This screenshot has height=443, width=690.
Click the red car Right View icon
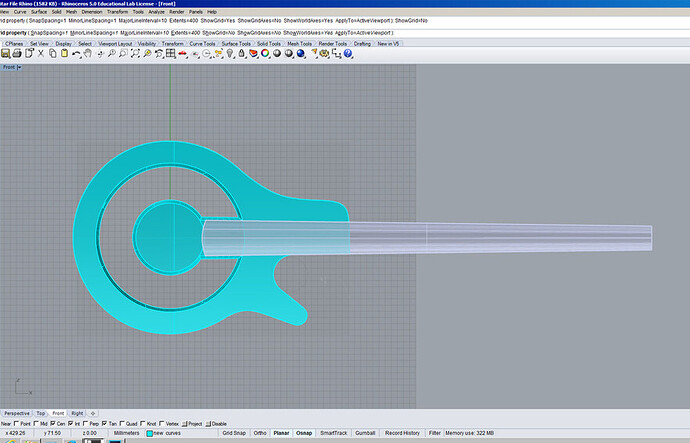(183, 53)
